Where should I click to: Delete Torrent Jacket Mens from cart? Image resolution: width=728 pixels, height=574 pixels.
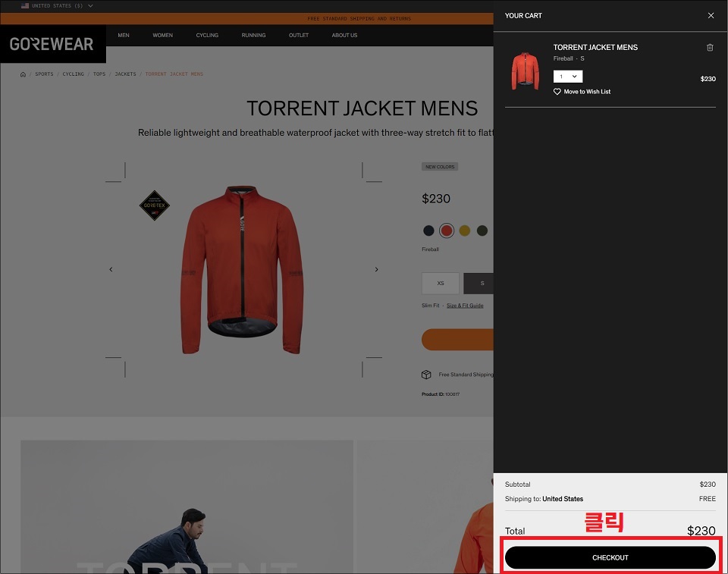coord(710,47)
